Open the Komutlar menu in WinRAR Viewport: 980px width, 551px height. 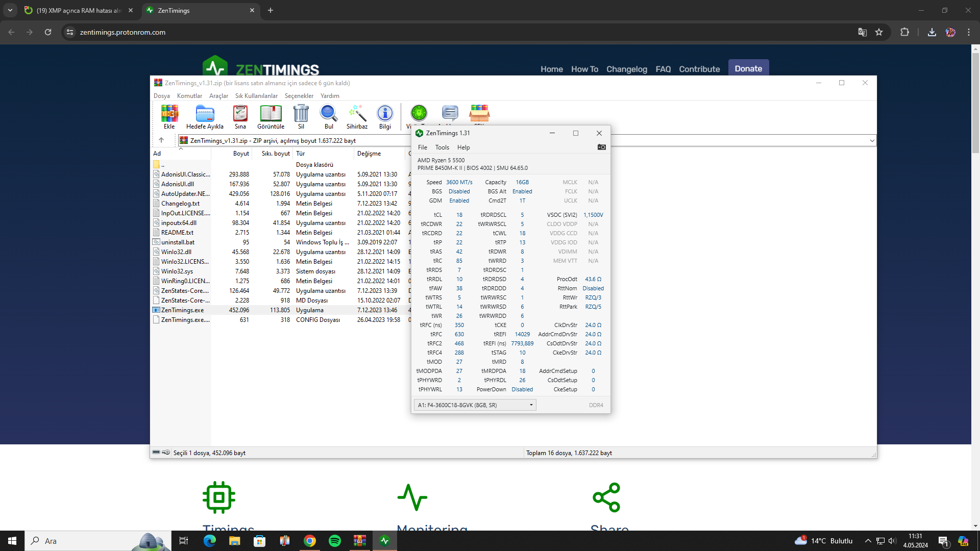(x=189, y=96)
